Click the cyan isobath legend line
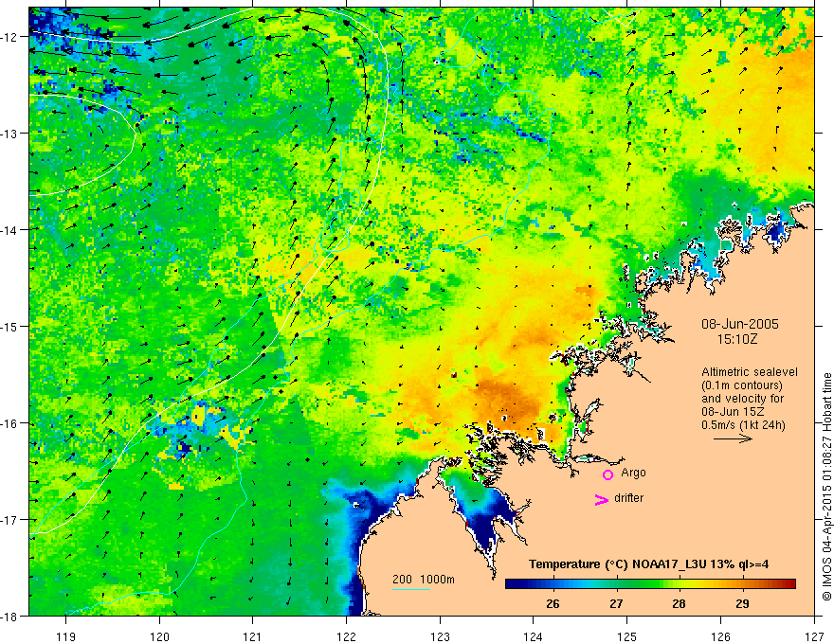 coord(411,589)
